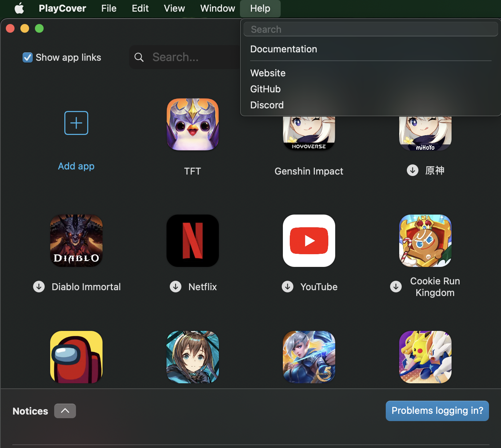Image resolution: width=501 pixels, height=448 pixels.
Task: Open the Cookie Run Kingdom app icon
Action: 425,241
